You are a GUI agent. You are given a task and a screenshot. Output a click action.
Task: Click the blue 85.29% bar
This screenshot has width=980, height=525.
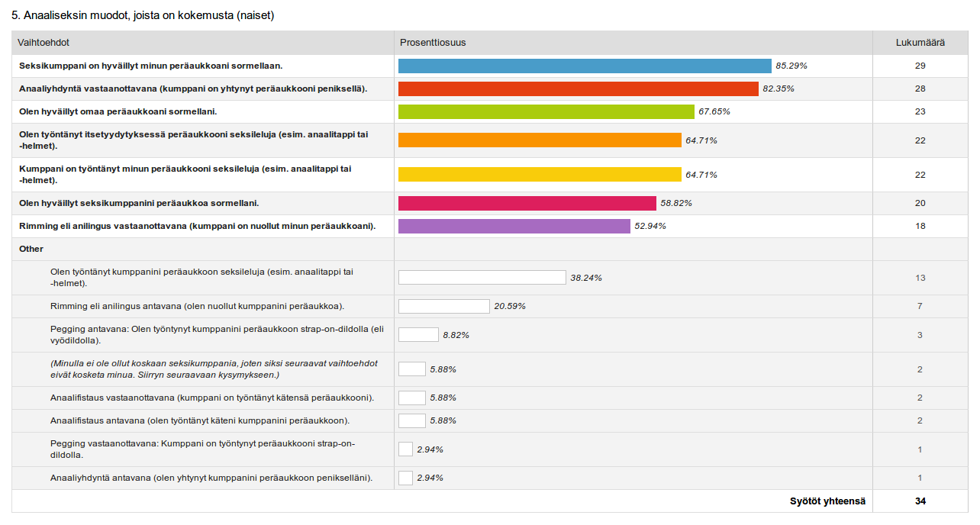585,66
